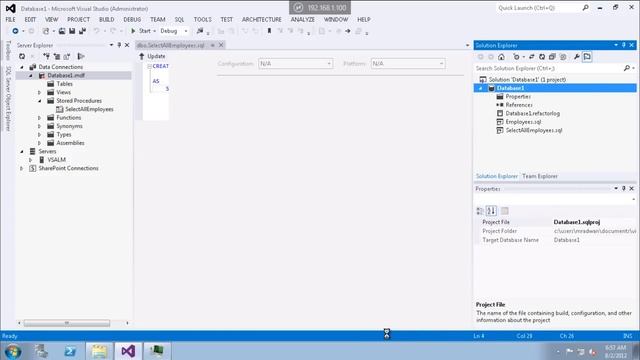The height and width of the screenshot is (360, 640).
Task: Click the single Save disk icon
Action: point(72,31)
